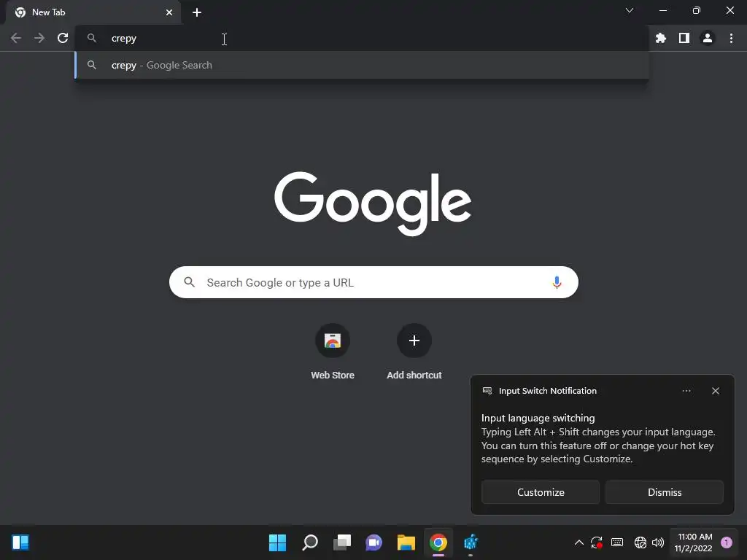Open the network globe tray icon

640,542
